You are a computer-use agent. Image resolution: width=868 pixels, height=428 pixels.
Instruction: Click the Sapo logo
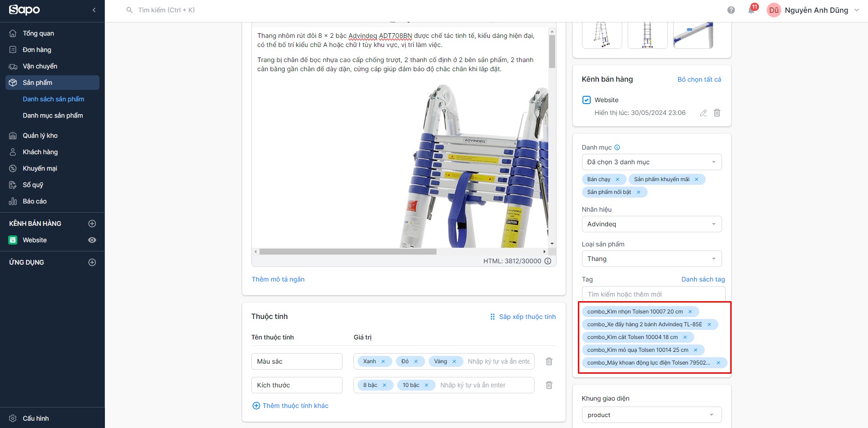point(25,10)
